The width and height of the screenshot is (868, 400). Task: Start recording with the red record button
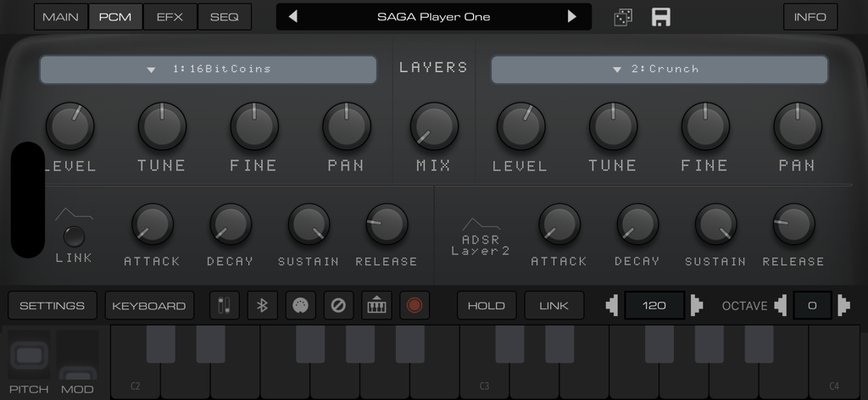point(415,305)
